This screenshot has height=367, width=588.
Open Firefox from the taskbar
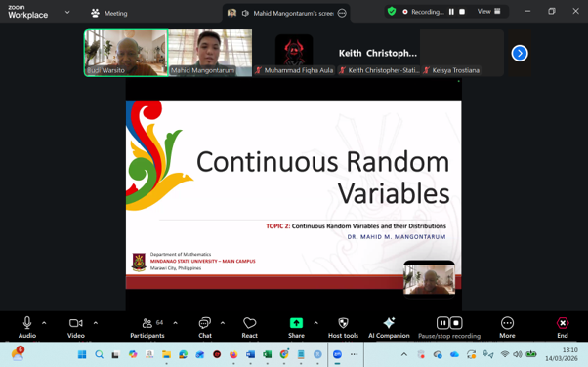pyautogui.click(x=233, y=354)
